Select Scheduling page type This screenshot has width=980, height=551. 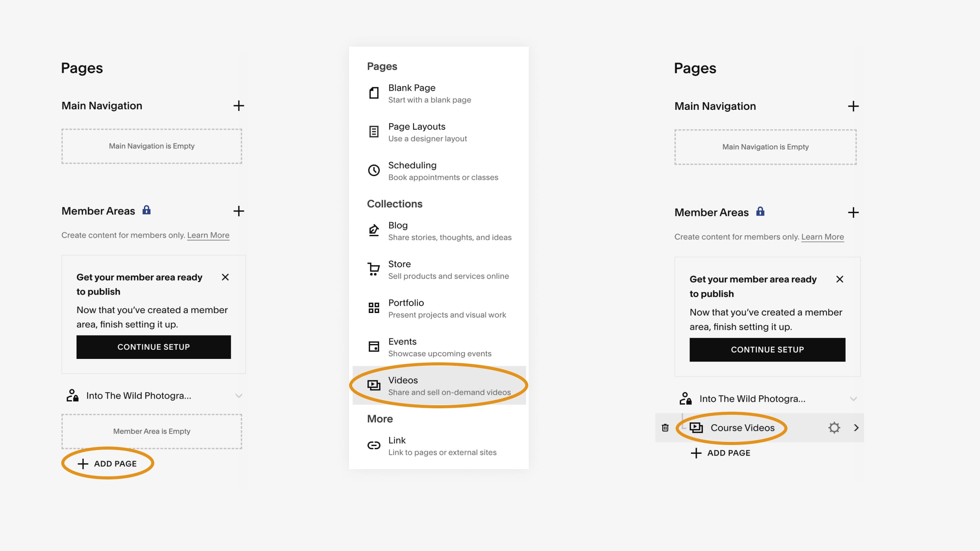[439, 171]
